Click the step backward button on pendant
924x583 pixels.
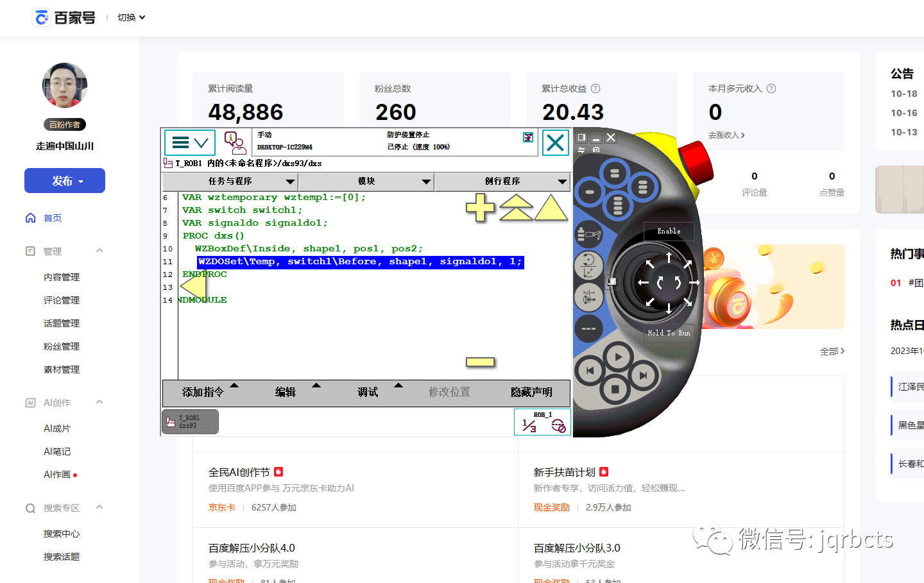click(x=590, y=371)
